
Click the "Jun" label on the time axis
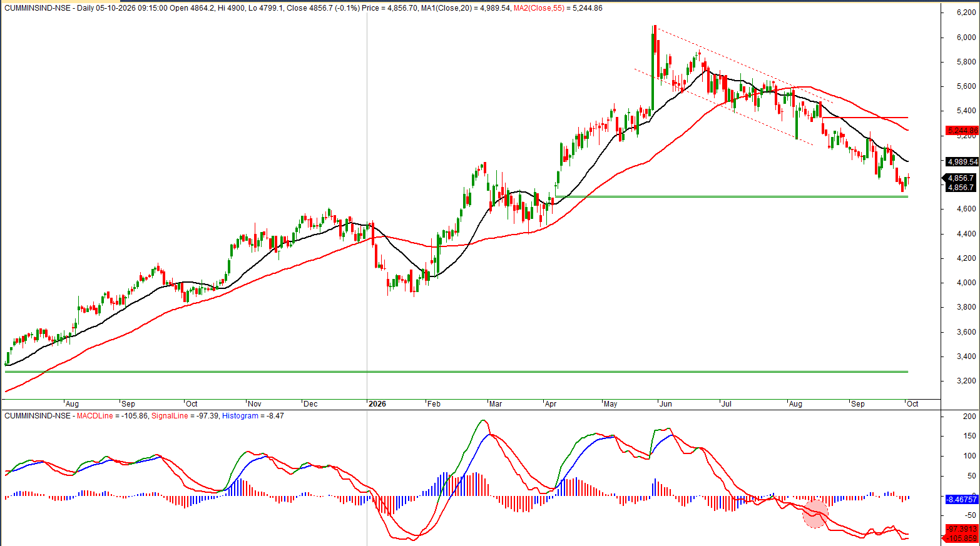[666, 404]
